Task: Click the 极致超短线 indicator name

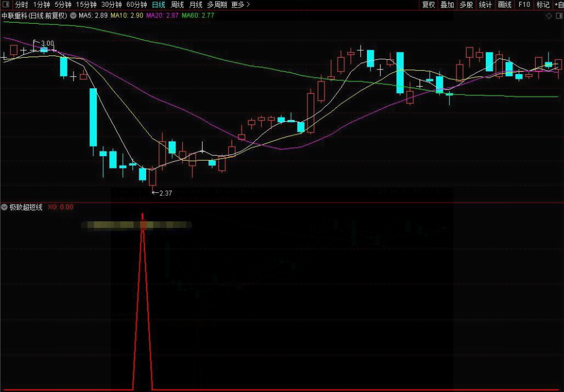Action: tap(26, 207)
